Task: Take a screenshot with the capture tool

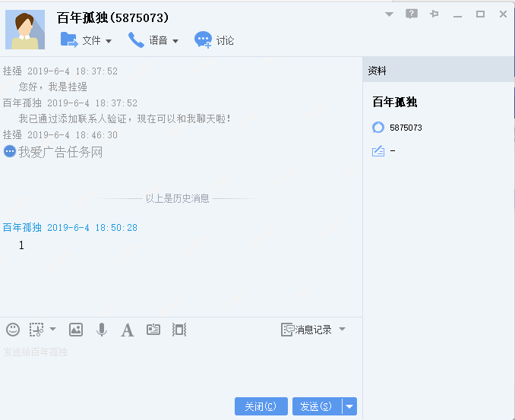Action: click(x=36, y=330)
